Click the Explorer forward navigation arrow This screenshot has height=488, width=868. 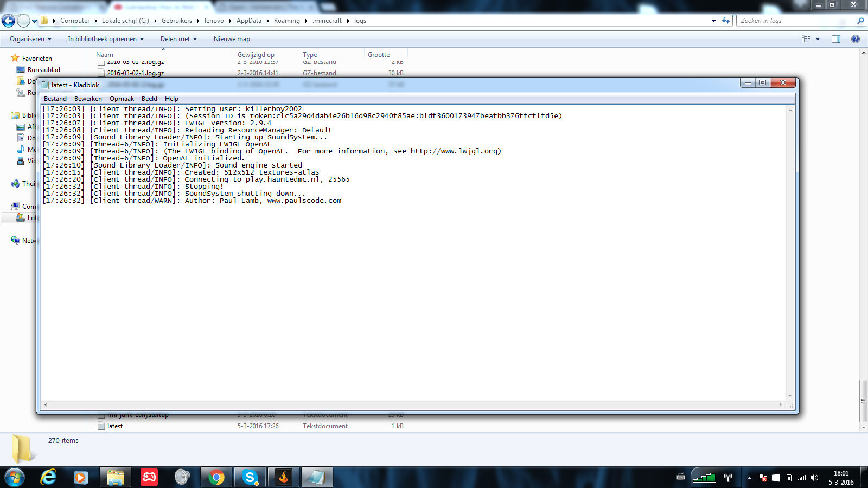click(23, 21)
